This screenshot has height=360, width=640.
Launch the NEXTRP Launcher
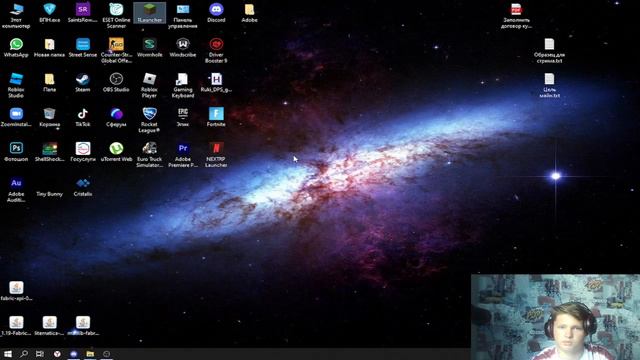pos(216,154)
